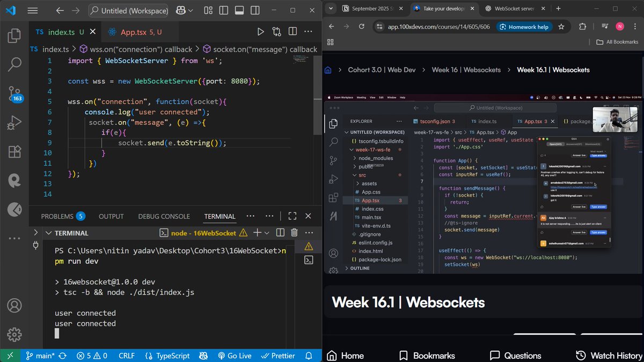The height and width of the screenshot is (362, 644).
Task: Kill the terminal with the trash icon
Action: tap(294, 233)
